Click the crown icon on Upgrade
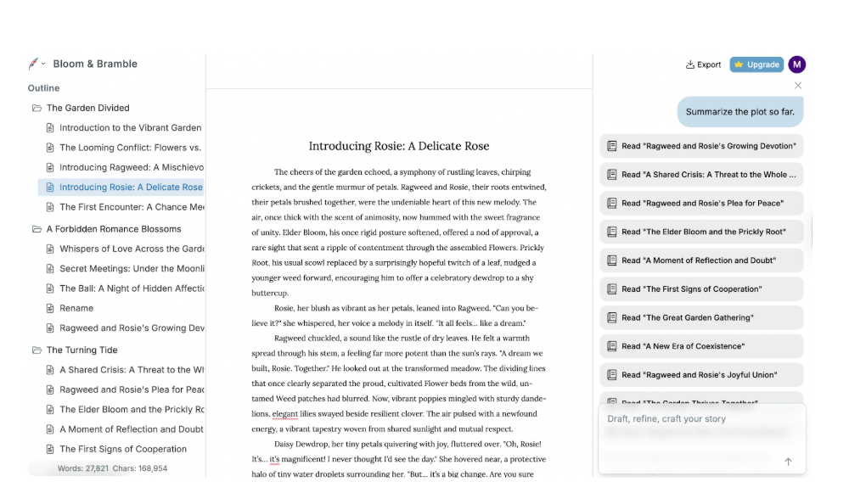 (739, 64)
